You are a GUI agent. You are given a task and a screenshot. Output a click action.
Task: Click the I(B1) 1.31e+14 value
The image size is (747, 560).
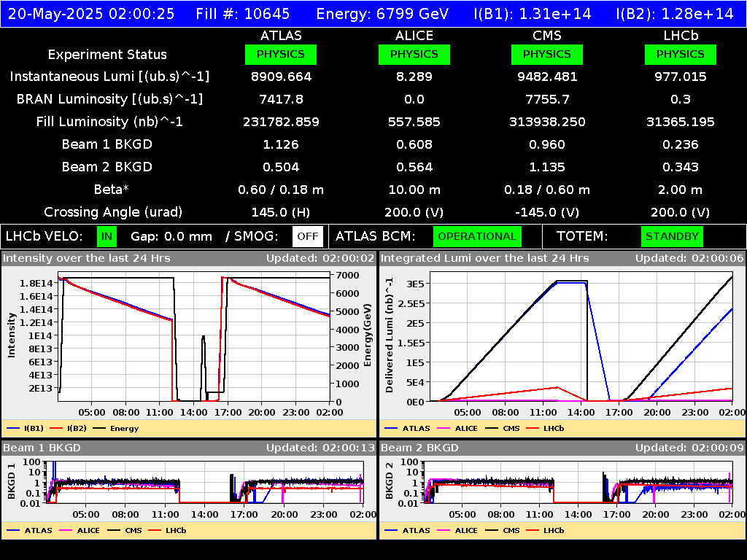pyautogui.click(x=533, y=14)
